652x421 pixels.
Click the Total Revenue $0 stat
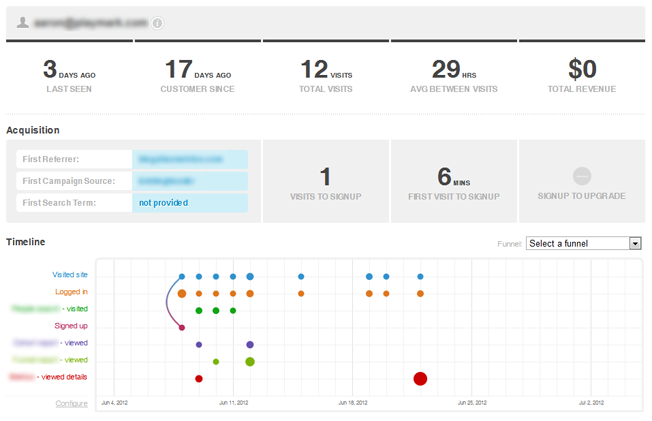click(582, 76)
